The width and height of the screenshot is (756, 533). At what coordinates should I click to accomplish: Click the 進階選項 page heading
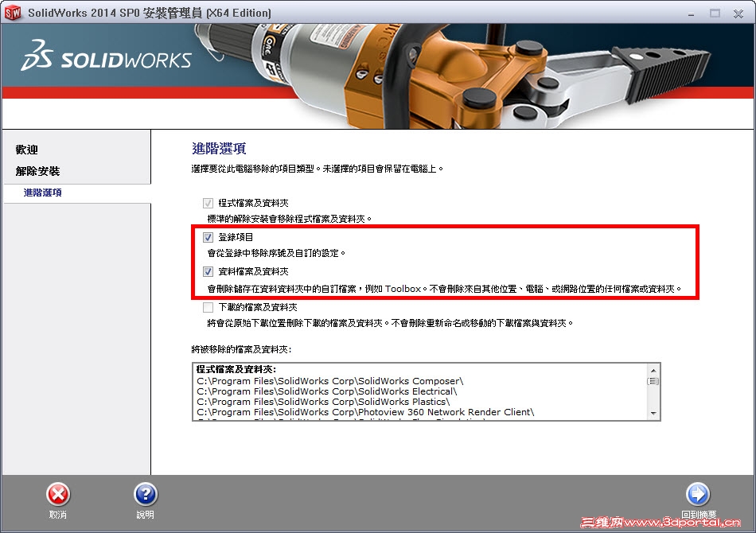(219, 149)
